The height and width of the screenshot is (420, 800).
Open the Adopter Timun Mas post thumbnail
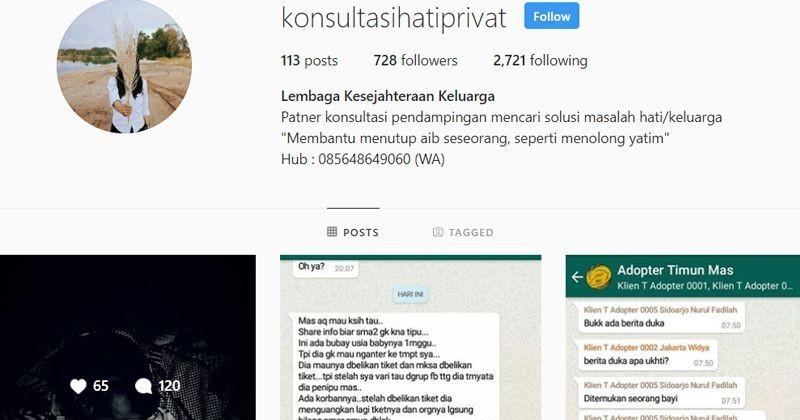pyautogui.click(x=683, y=337)
